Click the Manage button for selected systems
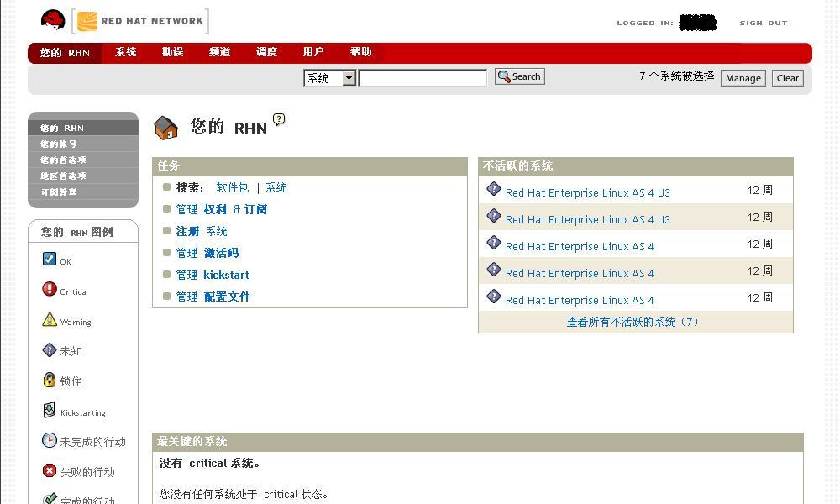Screen dimensions: 840x504 [743, 78]
